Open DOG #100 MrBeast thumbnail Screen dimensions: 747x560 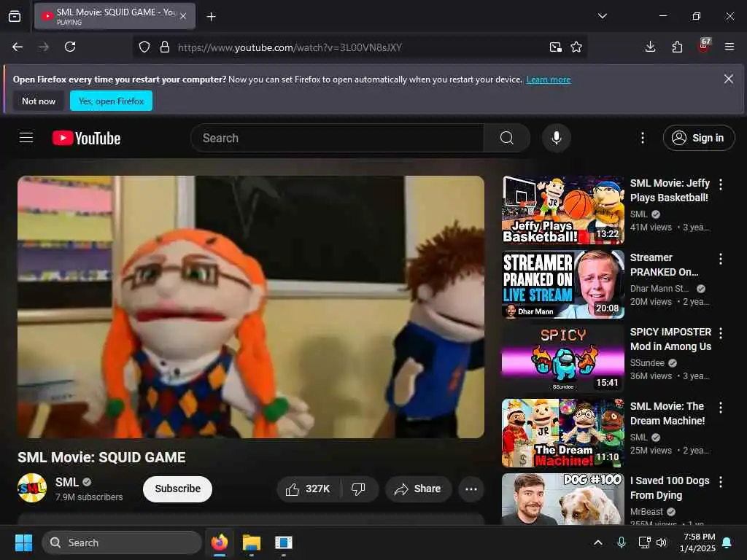tap(562, 499)
